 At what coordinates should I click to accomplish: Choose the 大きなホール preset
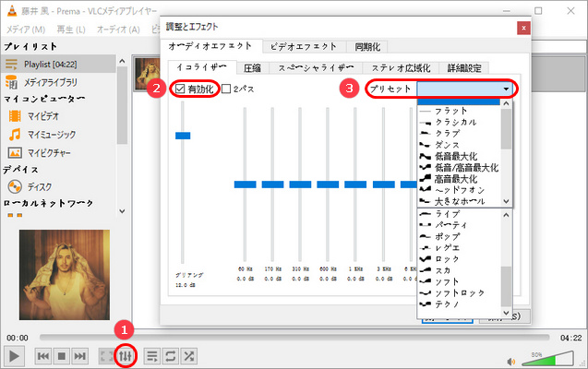[459, 201]
